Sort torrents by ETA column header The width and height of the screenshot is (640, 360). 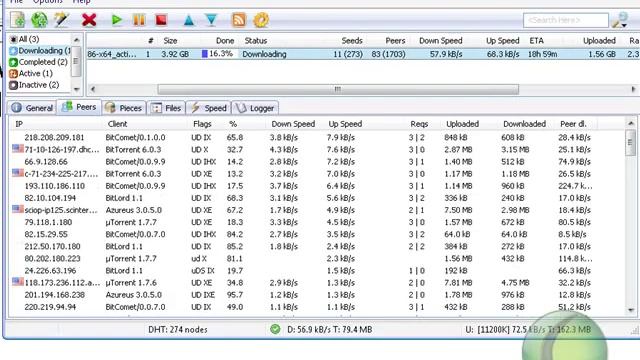[536, 41]
